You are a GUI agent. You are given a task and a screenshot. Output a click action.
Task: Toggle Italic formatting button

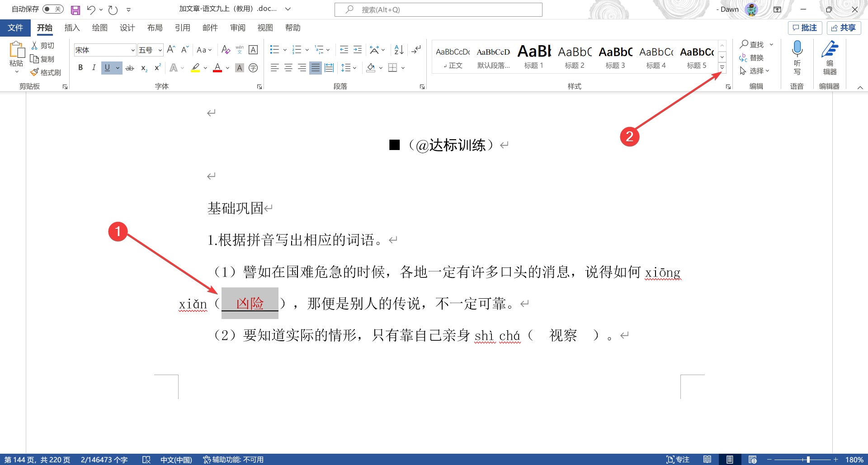click(94, 68)
